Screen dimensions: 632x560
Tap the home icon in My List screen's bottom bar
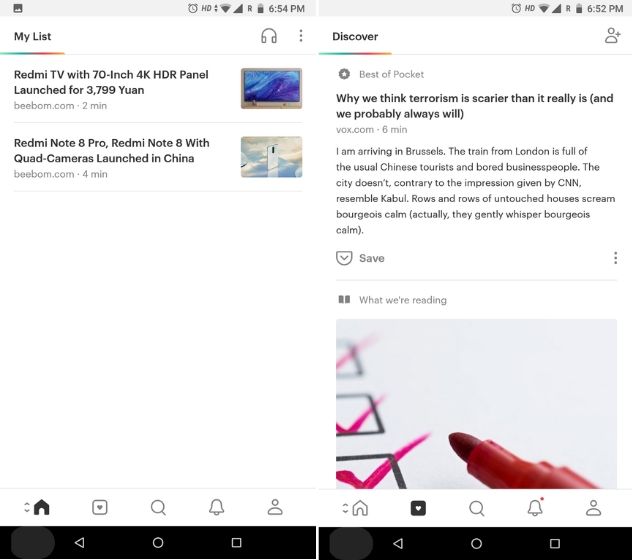pos(42,507)
